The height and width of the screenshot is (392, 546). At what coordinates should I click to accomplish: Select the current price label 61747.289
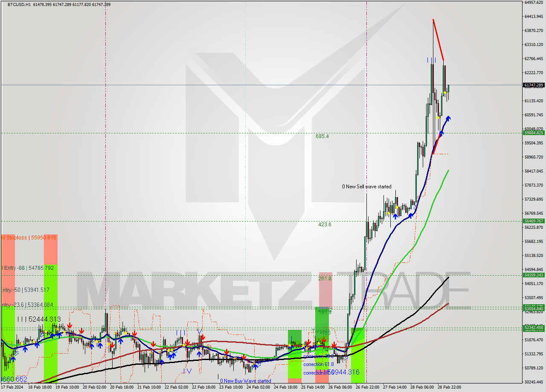pos(533,85)
